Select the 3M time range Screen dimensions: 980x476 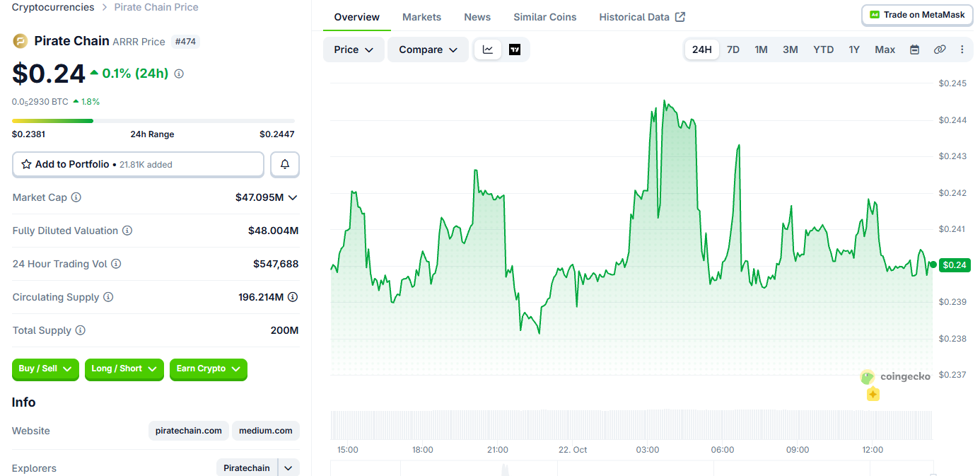click(x=791, y=50)
